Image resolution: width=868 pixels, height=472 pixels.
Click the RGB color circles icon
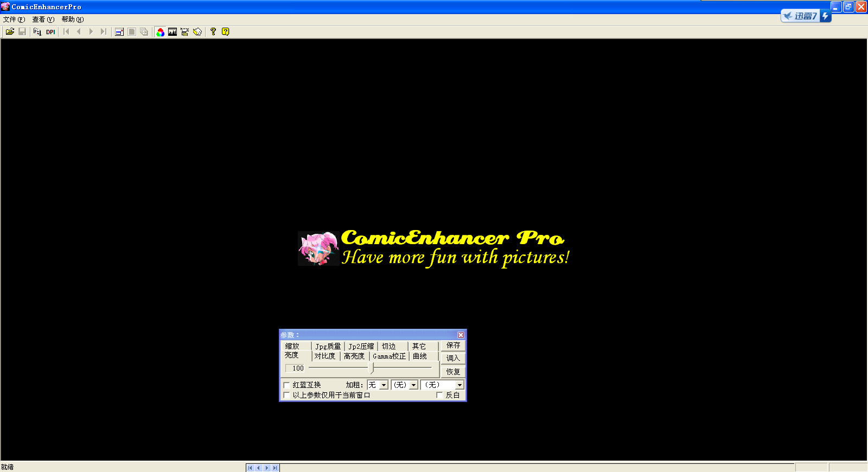160,32
